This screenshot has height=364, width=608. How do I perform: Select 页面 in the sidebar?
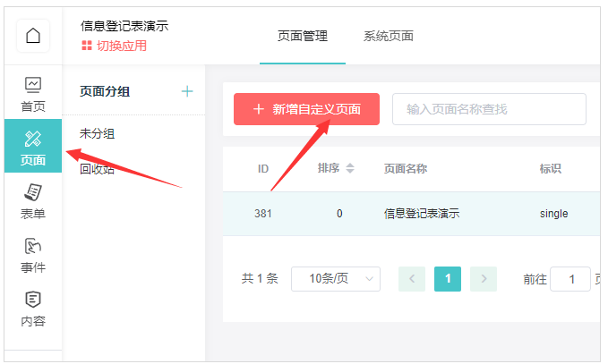coord(33,146)
